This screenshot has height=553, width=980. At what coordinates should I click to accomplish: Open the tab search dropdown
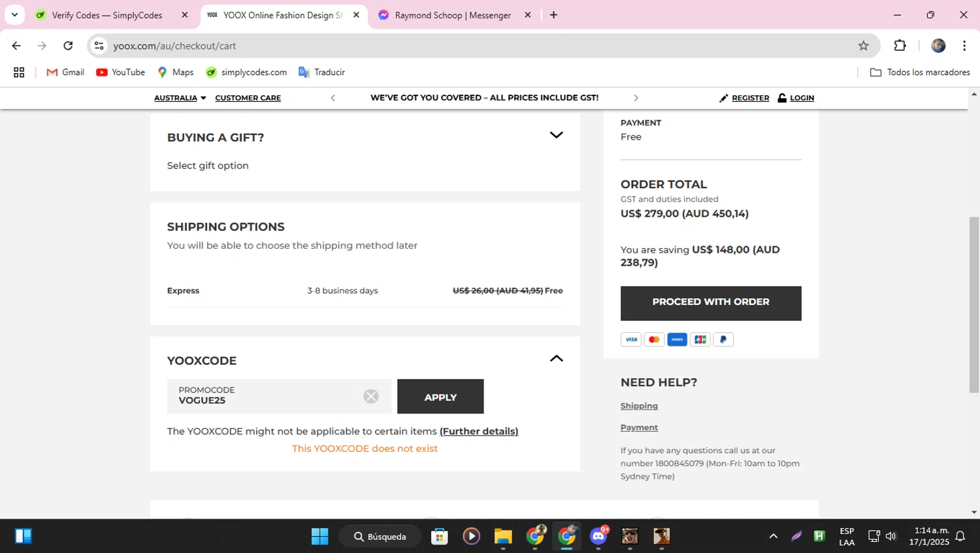(x=14, y=15)
